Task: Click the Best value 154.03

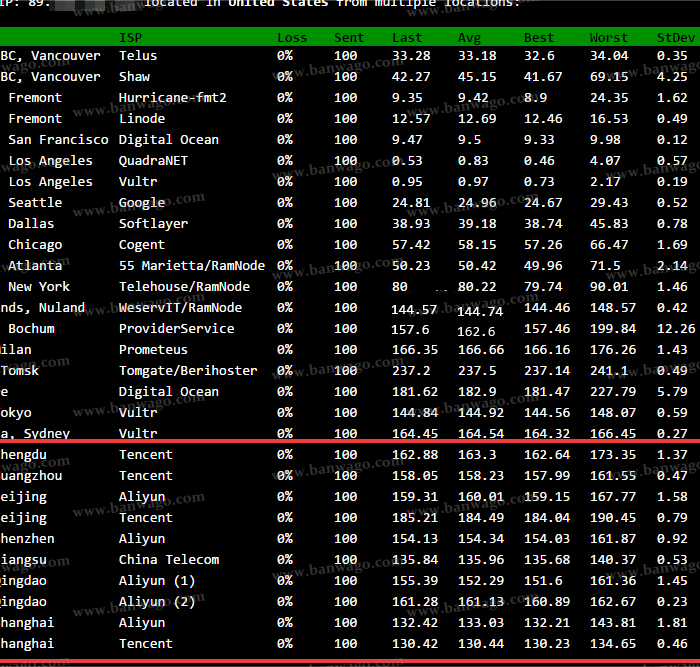Action: click(547, 539)
